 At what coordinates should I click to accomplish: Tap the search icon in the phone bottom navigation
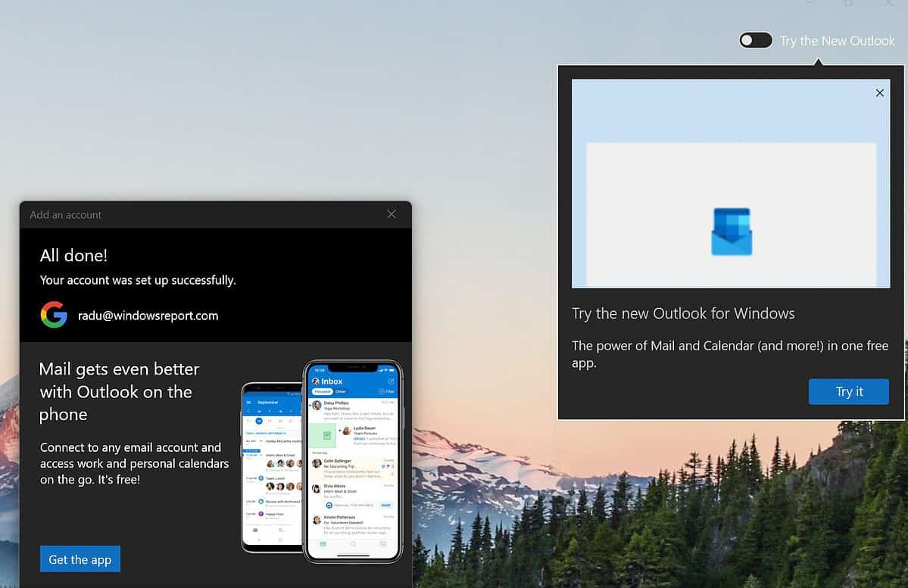(x=353, y=543)
